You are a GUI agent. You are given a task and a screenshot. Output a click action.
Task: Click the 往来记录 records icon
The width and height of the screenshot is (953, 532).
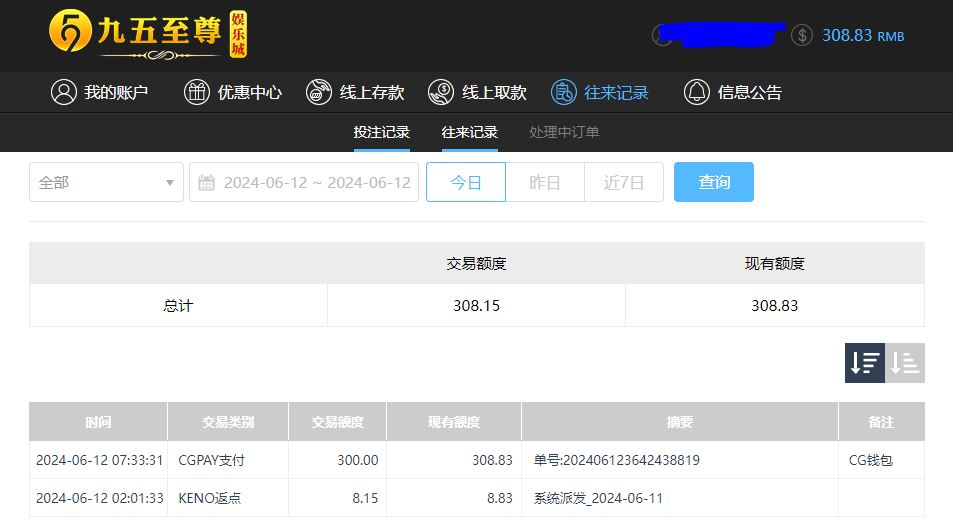tap(564, 92)
